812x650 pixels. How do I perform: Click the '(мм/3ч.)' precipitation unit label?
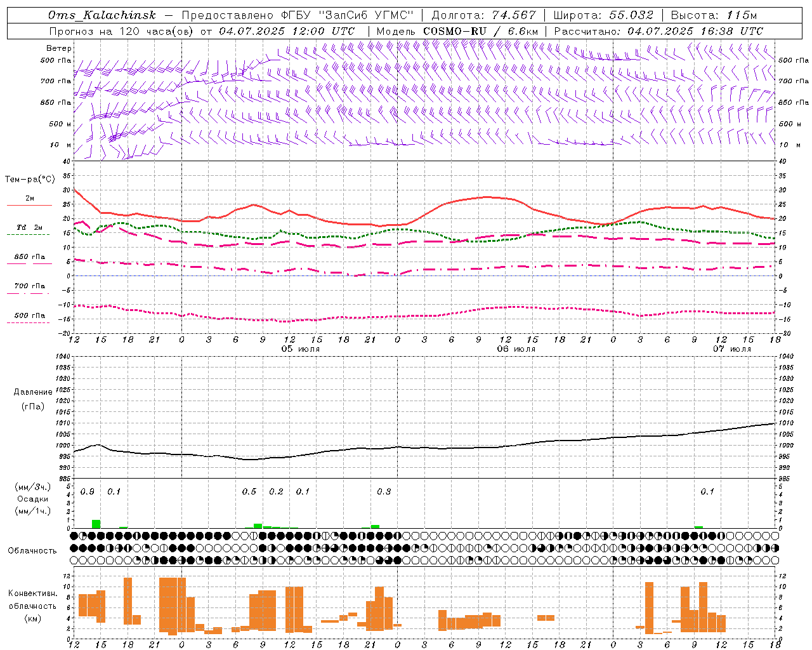(33, 487)
